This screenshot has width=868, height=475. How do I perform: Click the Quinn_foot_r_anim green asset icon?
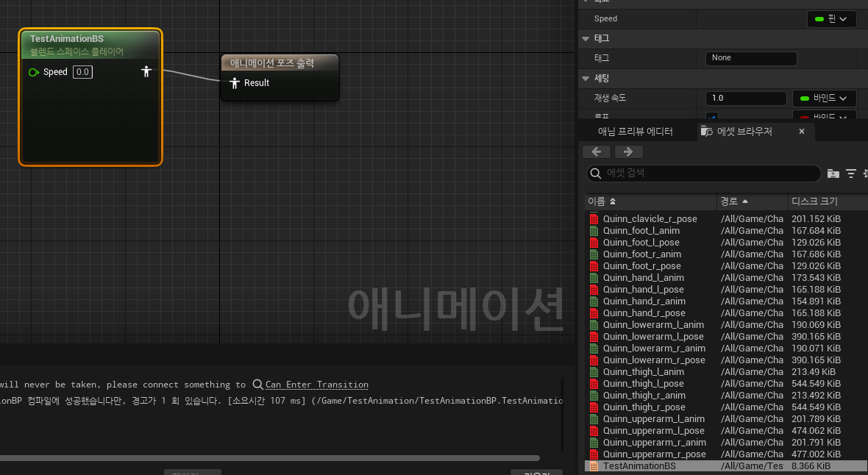(594, 254)
